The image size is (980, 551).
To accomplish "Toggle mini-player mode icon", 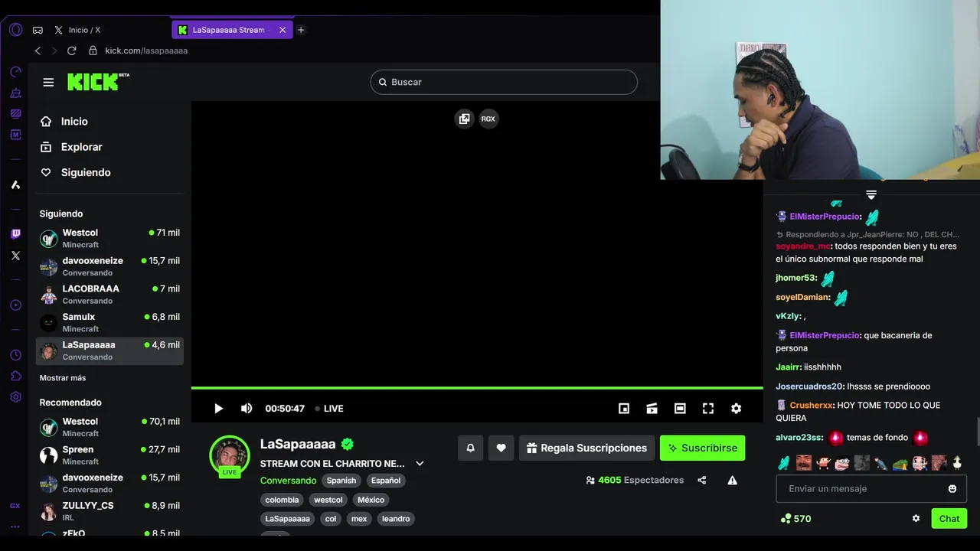I will click(x=624, y=409).
